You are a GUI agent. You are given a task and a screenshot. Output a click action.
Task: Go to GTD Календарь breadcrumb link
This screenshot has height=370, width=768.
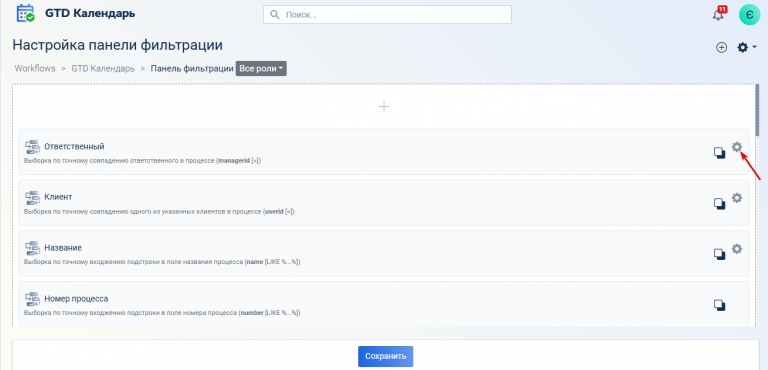[103, 69]
